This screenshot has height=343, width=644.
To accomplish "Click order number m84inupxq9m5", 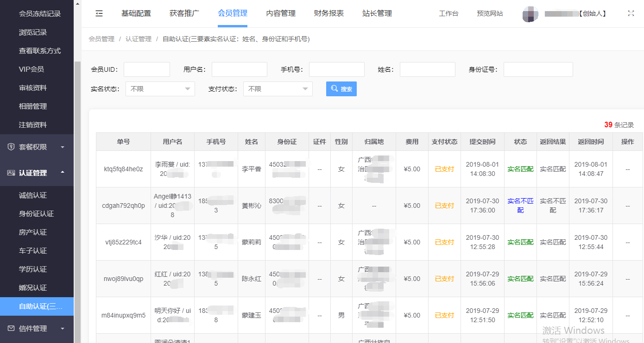I will click(123, 315).
